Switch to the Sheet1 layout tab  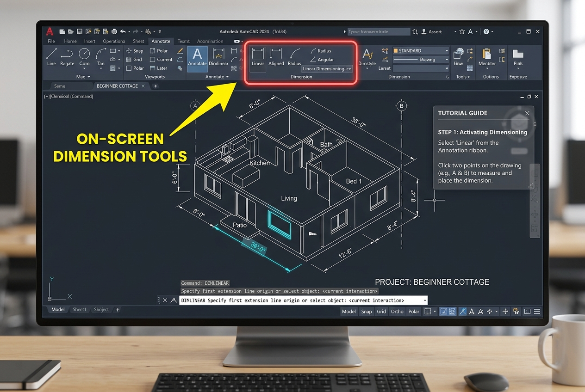tap(79, 310)
